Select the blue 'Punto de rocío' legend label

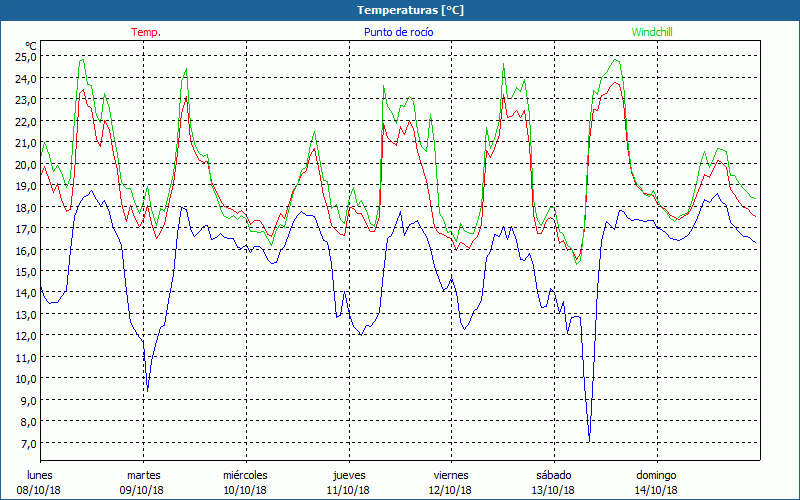(x=398, y=32)
